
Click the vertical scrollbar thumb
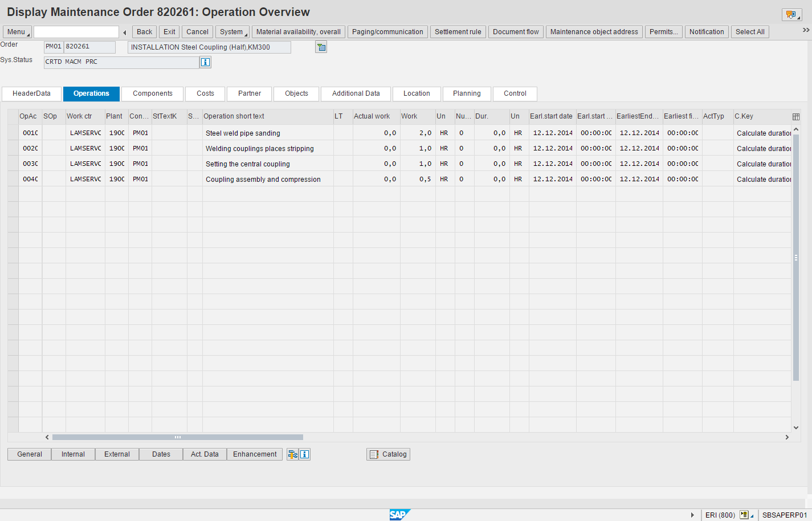coord(796,258)
